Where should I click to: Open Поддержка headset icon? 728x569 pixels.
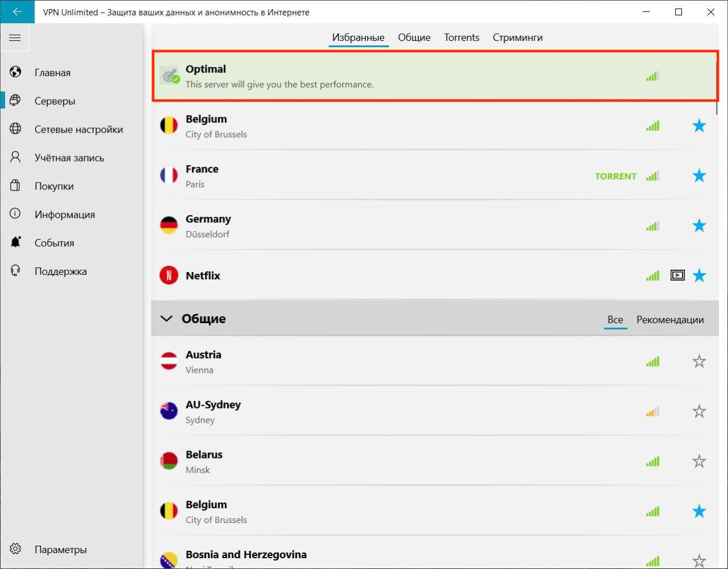(15, 271)
